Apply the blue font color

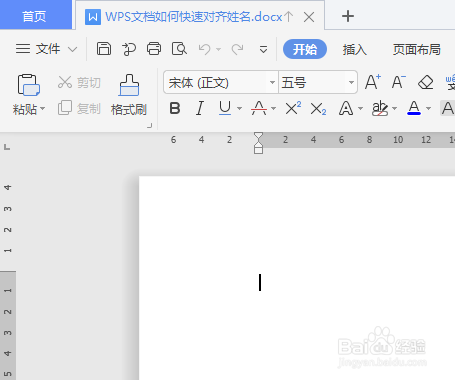pos(414,108)
